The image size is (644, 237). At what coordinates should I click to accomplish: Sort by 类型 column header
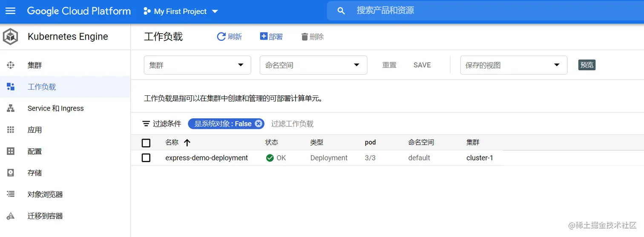click(x=316, y=143)
